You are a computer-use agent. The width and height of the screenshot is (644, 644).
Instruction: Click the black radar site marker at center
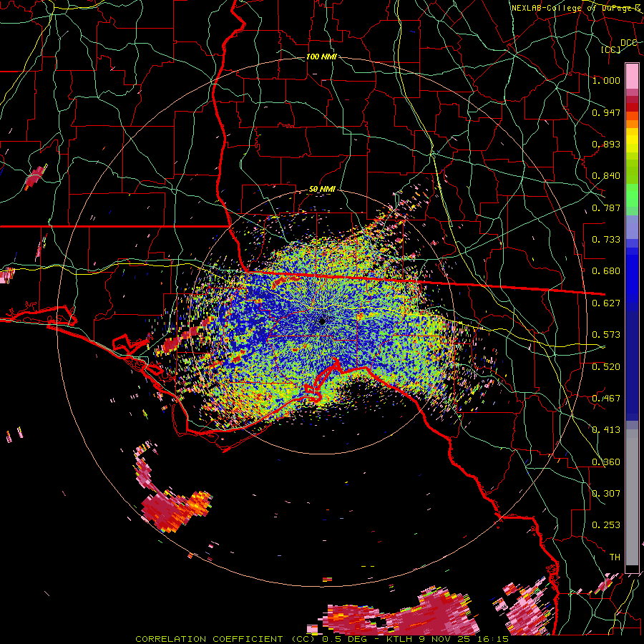pyautogui.click(x=322, y=321)
